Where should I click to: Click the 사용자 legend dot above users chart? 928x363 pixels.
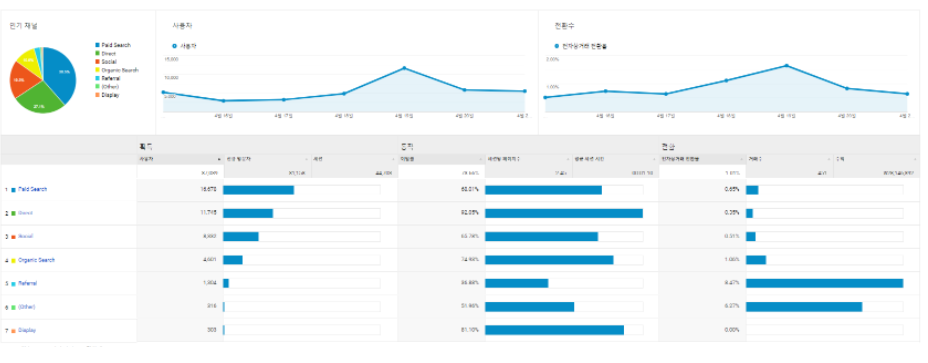tap(174, 45)
